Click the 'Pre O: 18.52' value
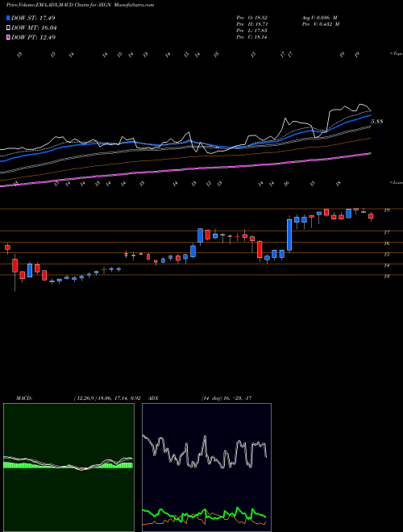Image resolution: width=403 pixels, height=532 pixels. click(251, 18)
